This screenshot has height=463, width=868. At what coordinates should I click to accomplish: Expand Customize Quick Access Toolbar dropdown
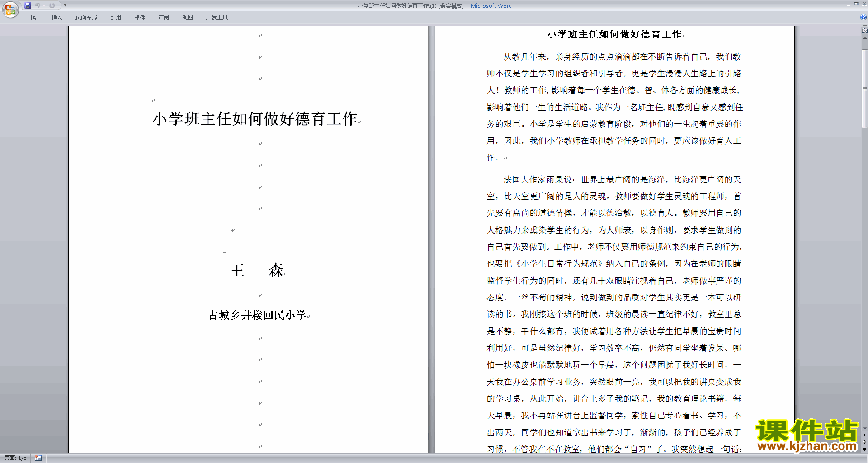65,5
